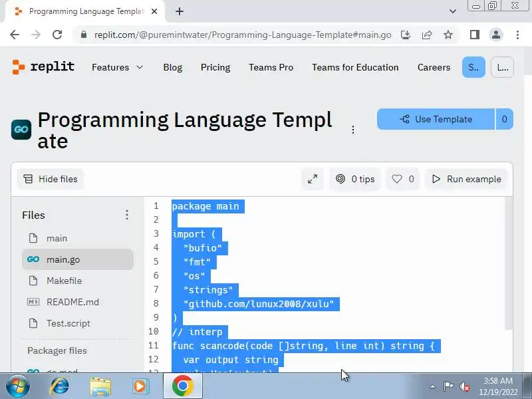Click the template fork count badge
Viewport: 532px width, 399px height.
point(504,119)
